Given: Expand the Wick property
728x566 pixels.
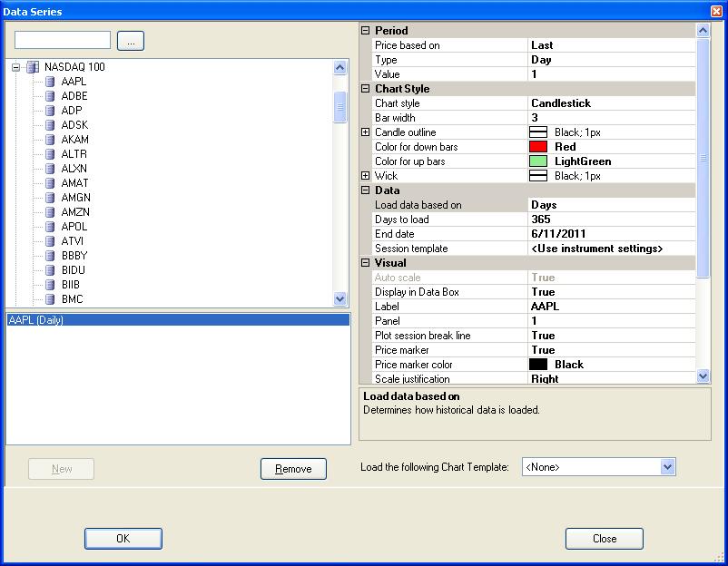Looking at the screenshot, I should [366, 176].
